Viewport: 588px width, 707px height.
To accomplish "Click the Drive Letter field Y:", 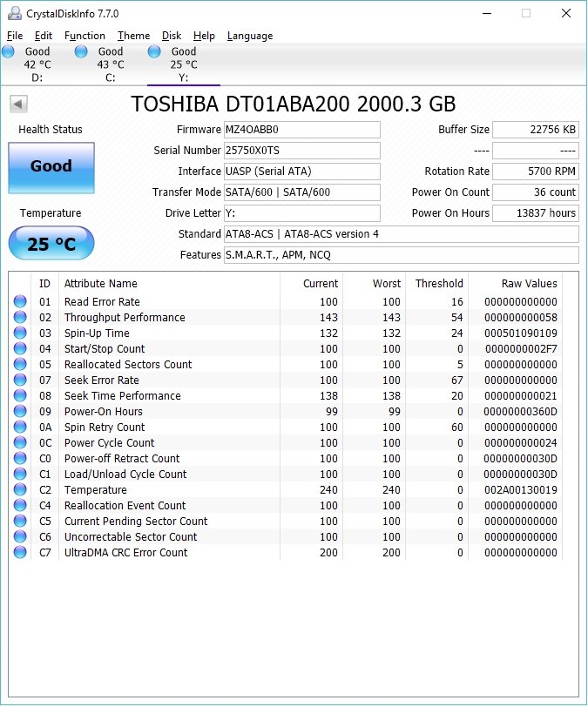I will pos(302,212).
